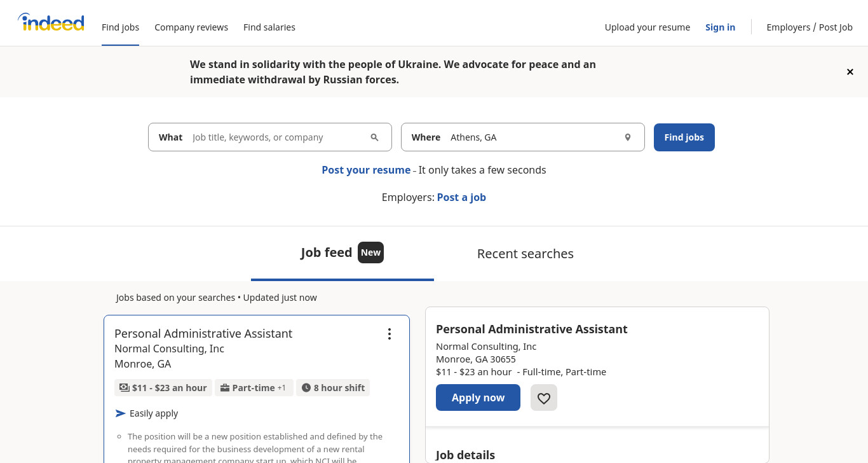The height and width of the screenshot is (463, 868).
Task: Click the Apply now button
Action: [x=478, y=397]
